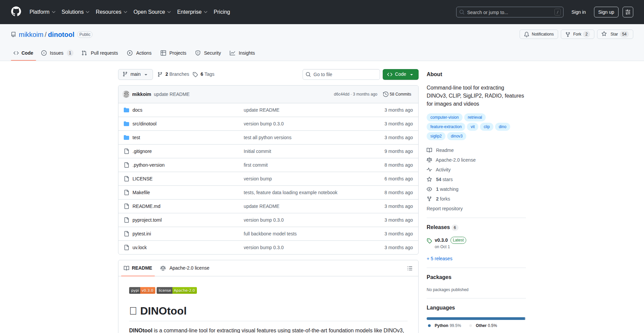
Task: Click the pulse icon beside Activity
Action: [x=429, y=170]
